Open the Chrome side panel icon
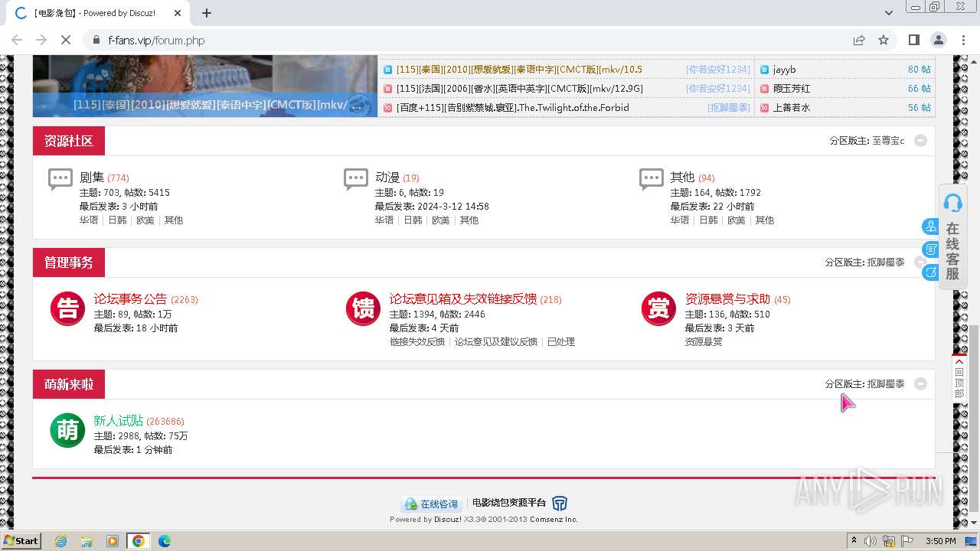The height and width of the screenshot is (551, 980). 913,40
